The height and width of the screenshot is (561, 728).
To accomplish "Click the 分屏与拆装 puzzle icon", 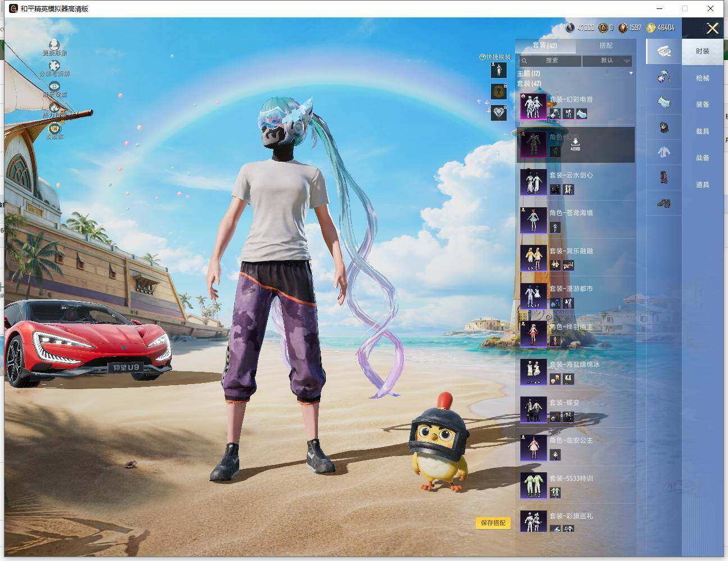I will click(x=54, y=66).
